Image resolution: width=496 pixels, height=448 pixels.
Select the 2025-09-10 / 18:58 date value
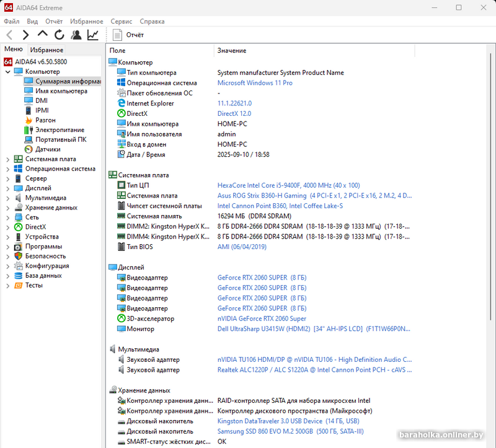[243, 155]
